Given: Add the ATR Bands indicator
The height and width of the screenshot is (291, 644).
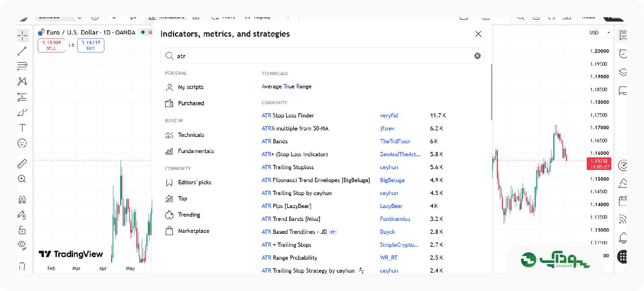Looking at the screenshot, I should tap(275, 141).
